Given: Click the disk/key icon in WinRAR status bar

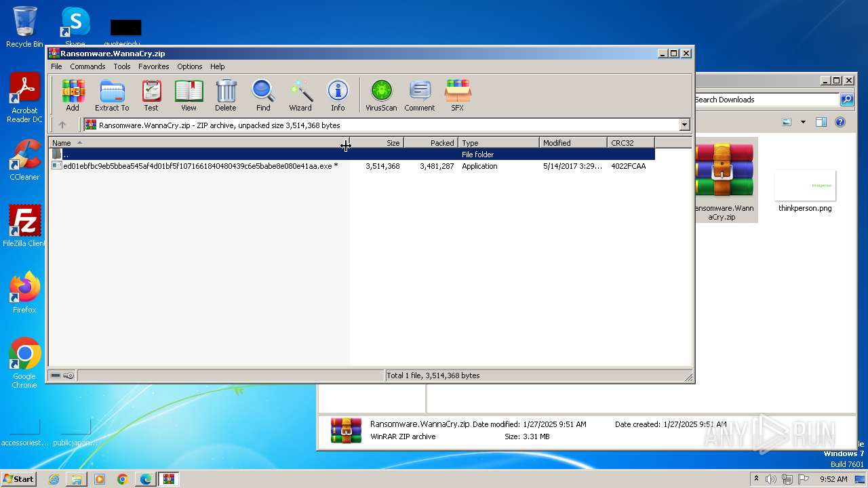Looking at the screenshot, I should [x=62, y=375].
